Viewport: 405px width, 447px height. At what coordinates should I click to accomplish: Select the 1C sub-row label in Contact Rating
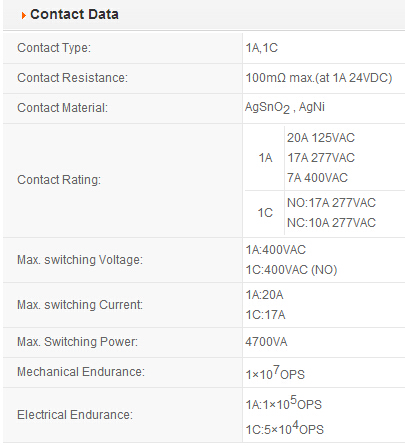pyautogui.click(x=265, y=213)
